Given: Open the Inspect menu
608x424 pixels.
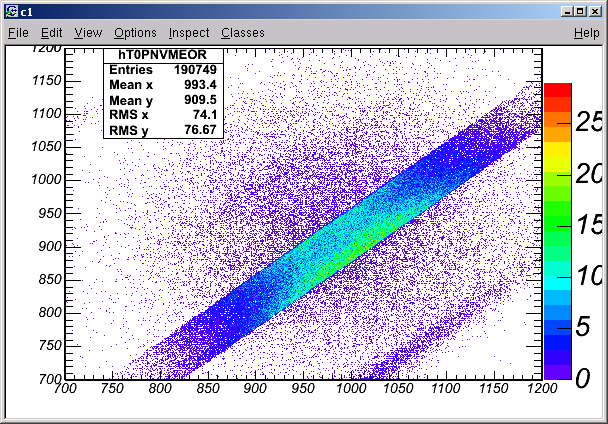Looking at the screenshot, I should coord(189,33).
